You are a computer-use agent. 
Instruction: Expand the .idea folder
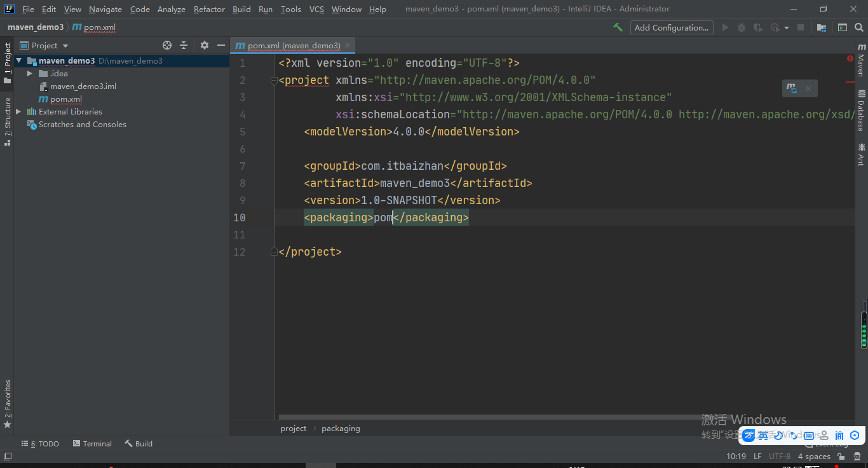click(29, 74)
